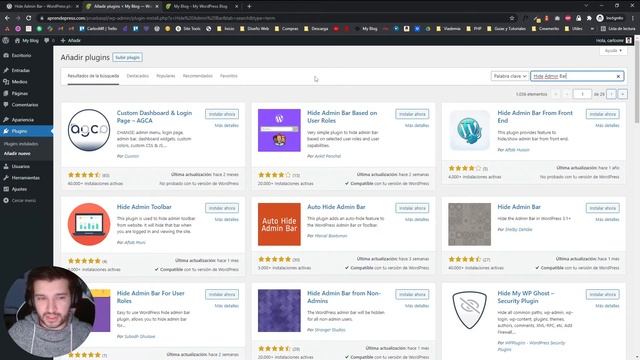Image resolution: width=640 pixels, height=360 pixels.
Task: Install Custom Dashboard & Login Page AGCA
Action: click(x=222, y=114)
